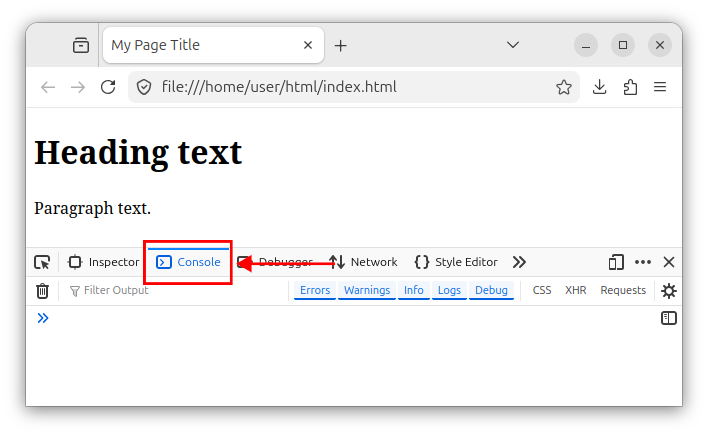Toggle Responsive Design Mode
Viewport: 708px width, 435px height.
(x=616, y=262)
